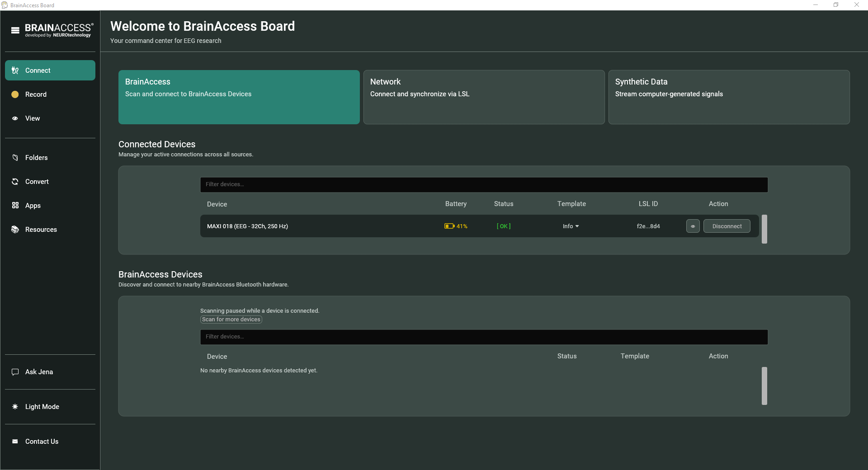Click the Apps grid icon

15,206
